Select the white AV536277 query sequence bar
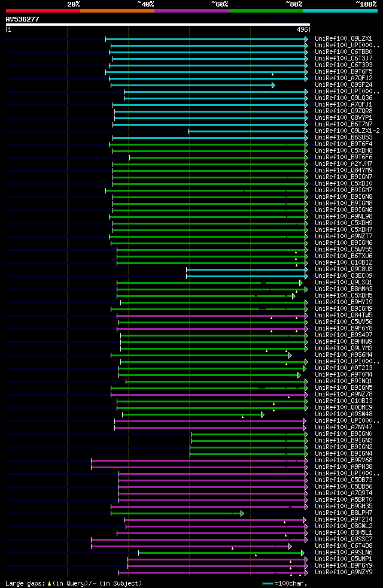This screenshot has width=383, height=588. click(x=158, y=25)
